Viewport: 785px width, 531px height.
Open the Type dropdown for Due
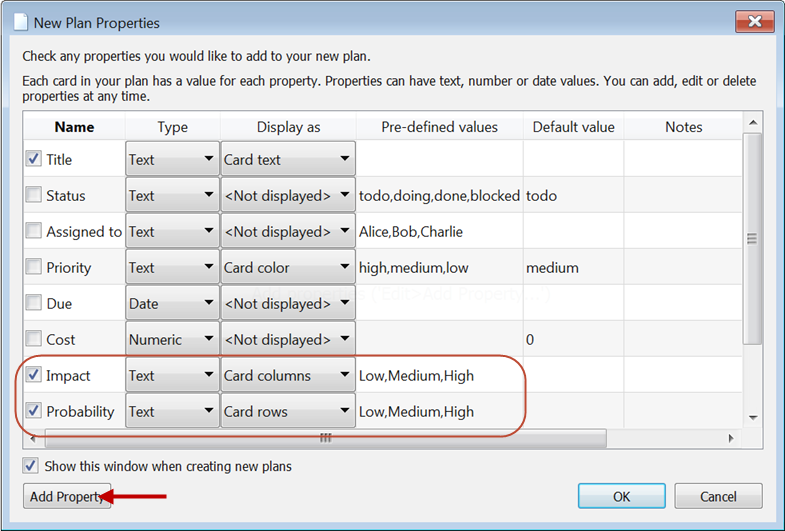point(172,303)
